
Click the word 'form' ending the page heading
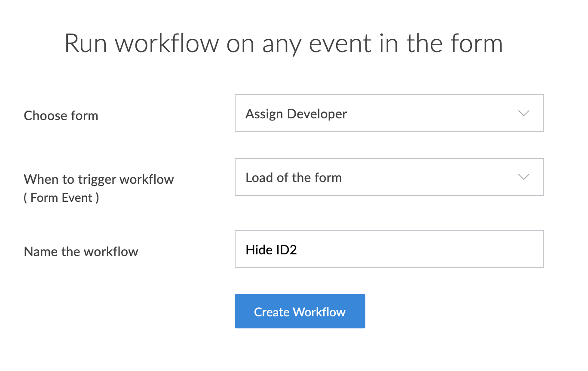click(x=476, y=43)
